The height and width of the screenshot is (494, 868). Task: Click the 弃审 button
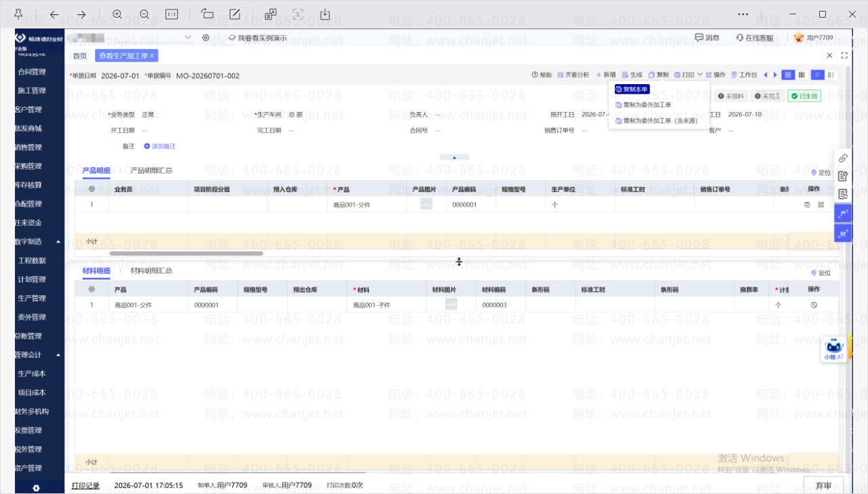(x=823, y=485)
